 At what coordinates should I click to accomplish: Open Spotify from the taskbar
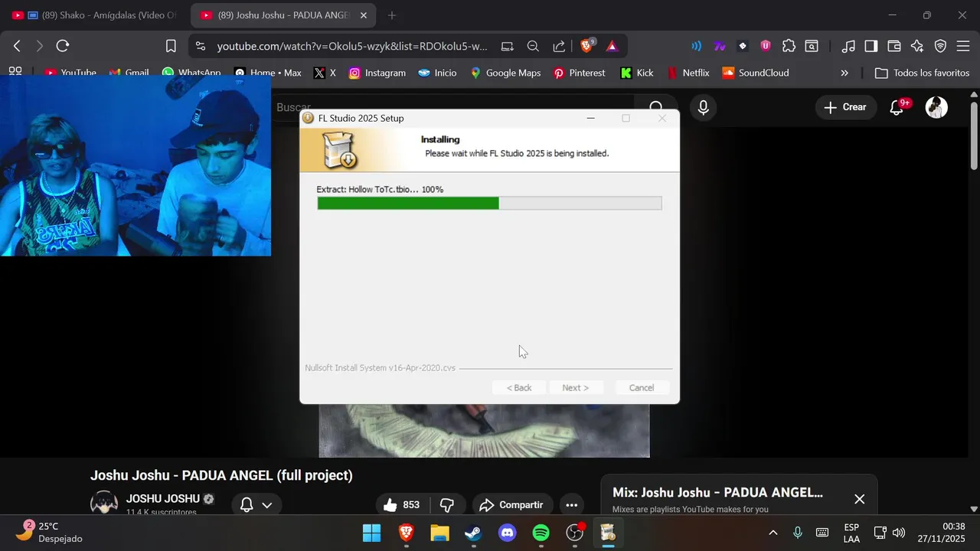pyautogui.click(x=541, y=533)
